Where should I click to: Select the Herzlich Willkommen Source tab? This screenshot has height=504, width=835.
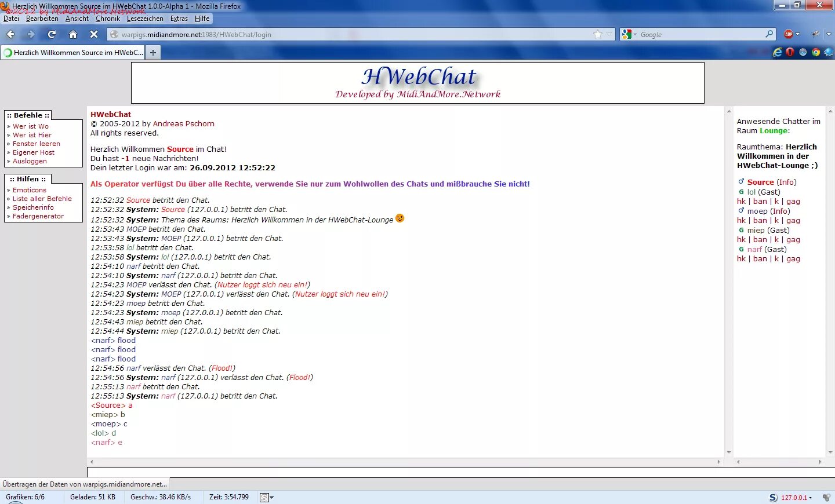coord(72,52)
